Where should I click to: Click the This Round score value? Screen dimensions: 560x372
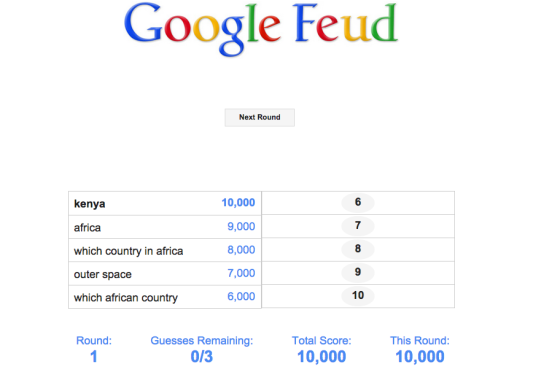tap(420, 356)
